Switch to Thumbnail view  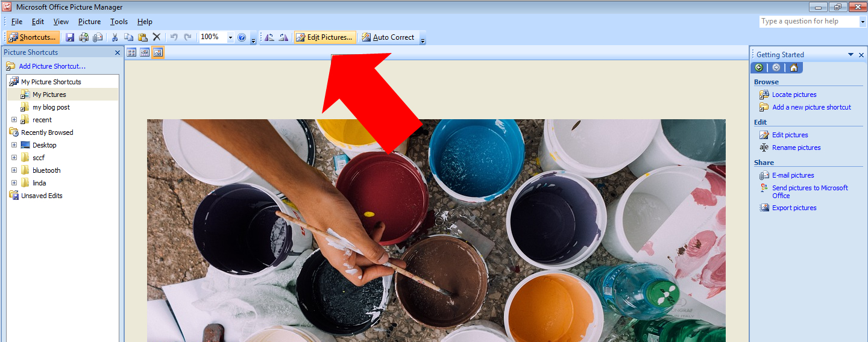point(131,52)
